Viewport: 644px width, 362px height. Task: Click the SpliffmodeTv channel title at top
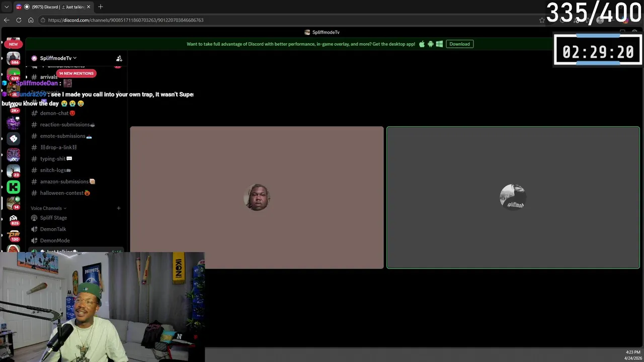[322, 32]
